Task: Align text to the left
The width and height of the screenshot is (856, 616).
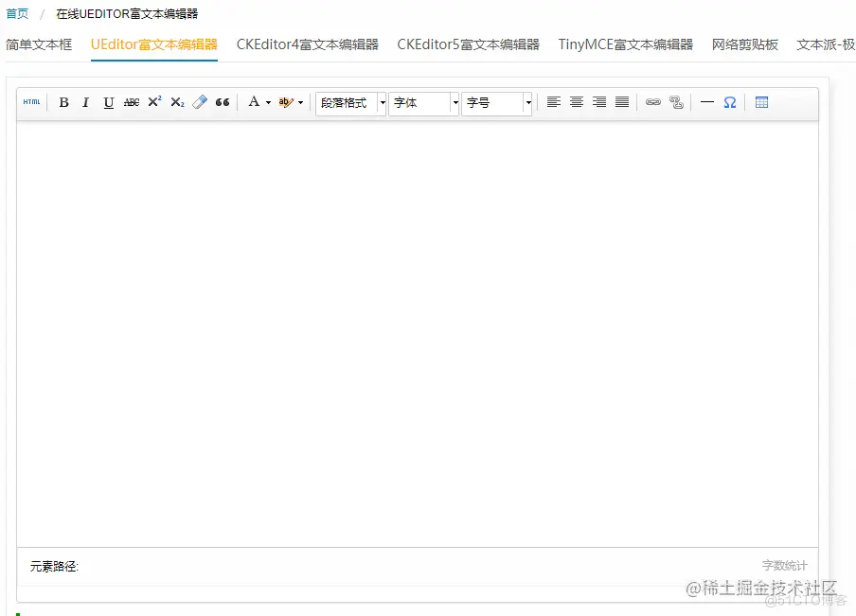Action: (x=554, y=102)
